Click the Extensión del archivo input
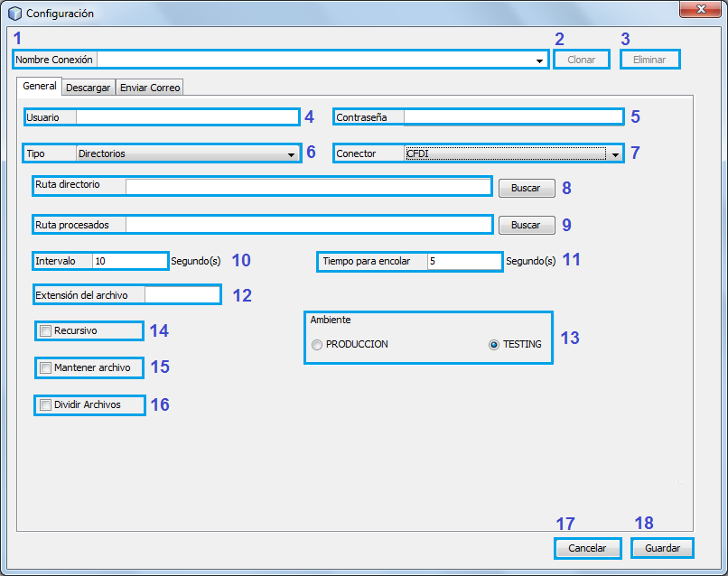The width and height of the screenshot is (728, 576). (x=182, y=295)
